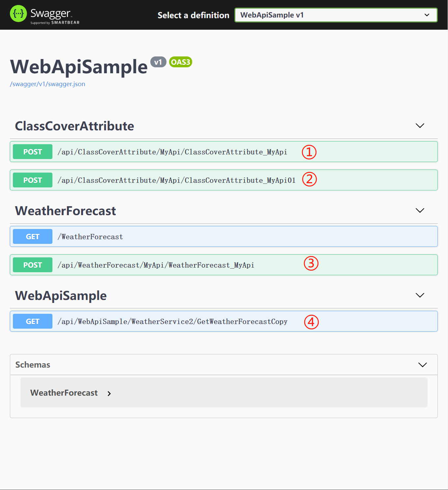Click the v1 version badge

(158, 62)
